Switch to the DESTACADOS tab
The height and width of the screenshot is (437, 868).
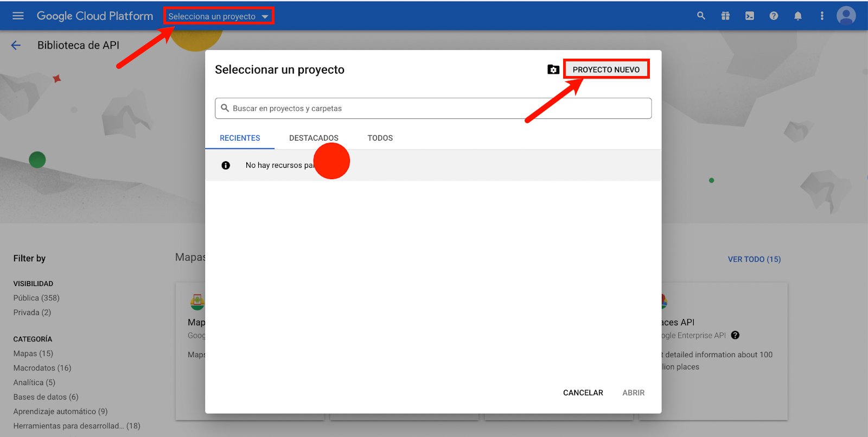point(314,138)
